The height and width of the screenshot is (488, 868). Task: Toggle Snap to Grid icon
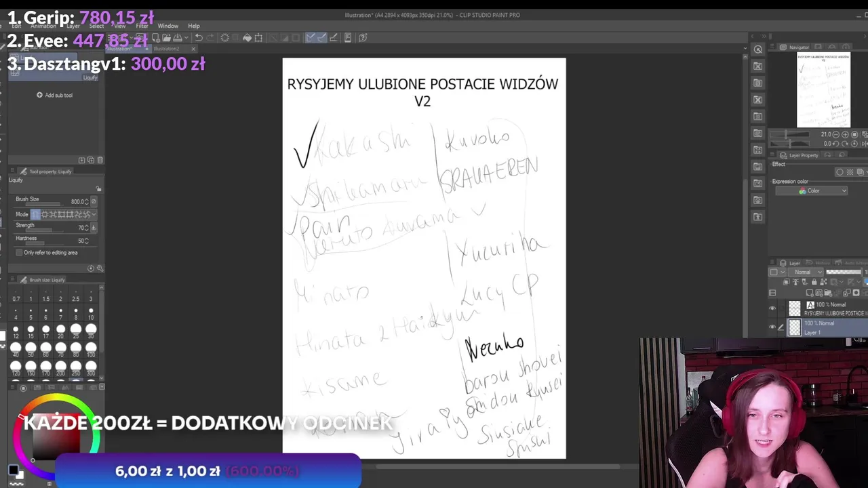333,38
